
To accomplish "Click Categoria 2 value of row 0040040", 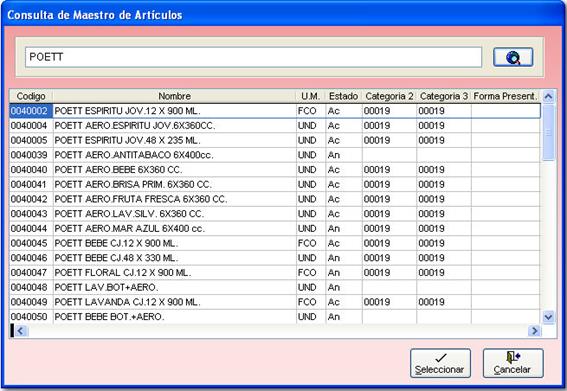I will (x=389, y=170).
